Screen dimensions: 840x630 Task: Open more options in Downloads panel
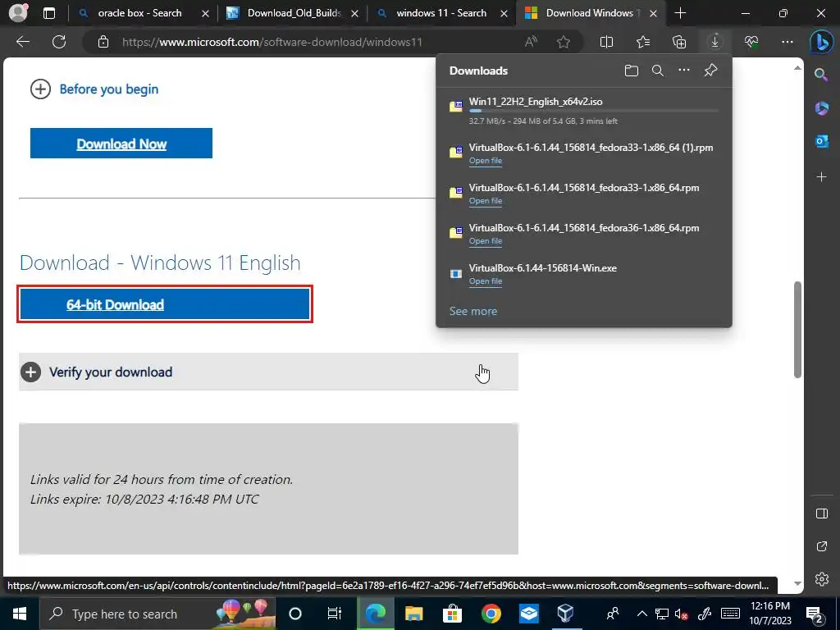tap(684, 71)
